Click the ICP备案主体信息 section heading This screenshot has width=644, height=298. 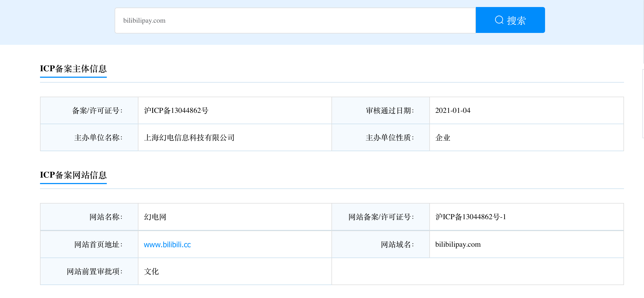pos(73,69)
